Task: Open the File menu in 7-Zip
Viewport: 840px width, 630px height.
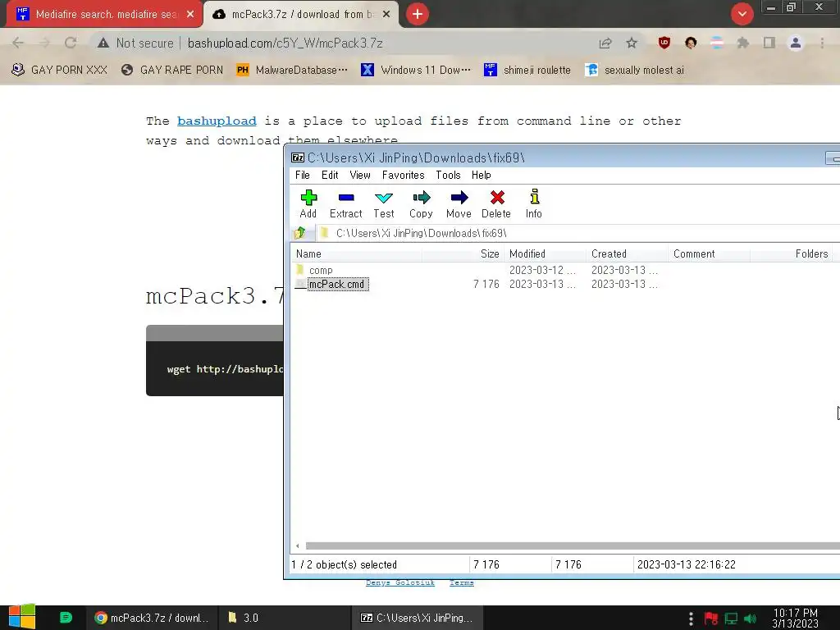Action: pyautogui.click(x=302, y=176)
